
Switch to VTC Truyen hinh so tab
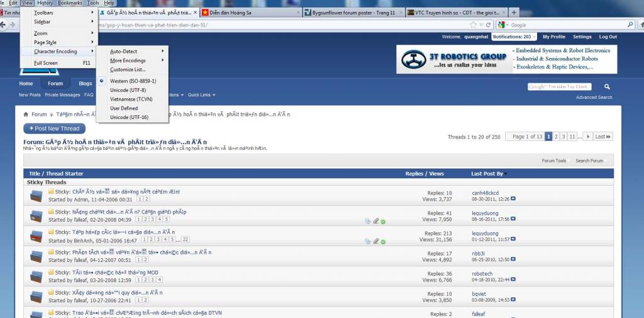click(456, 13)
